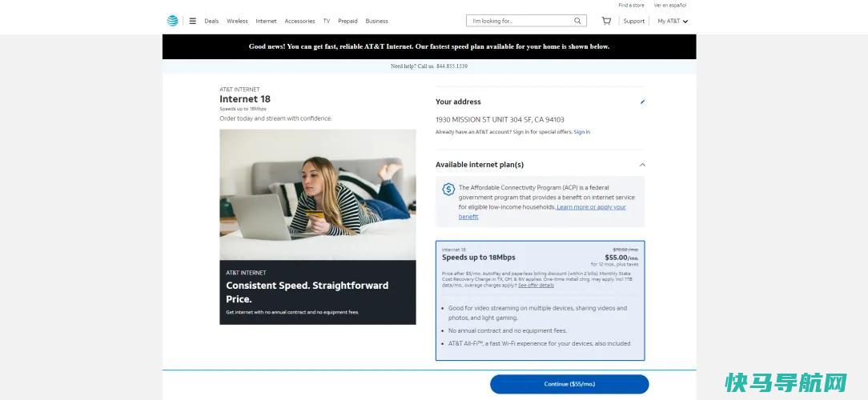Click Speeds up to 18Mbps plan title
Viewport: 868px width, 400px height.
coord(478,258)
